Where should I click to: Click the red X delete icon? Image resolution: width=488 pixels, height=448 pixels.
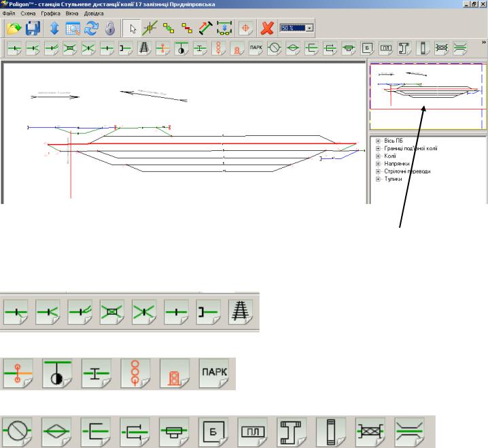tap(266, 29)
